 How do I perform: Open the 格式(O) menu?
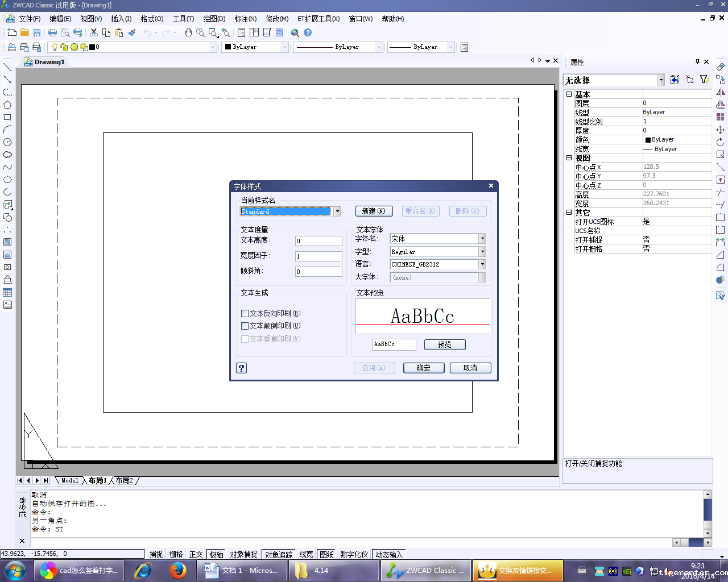pos(152,19)
